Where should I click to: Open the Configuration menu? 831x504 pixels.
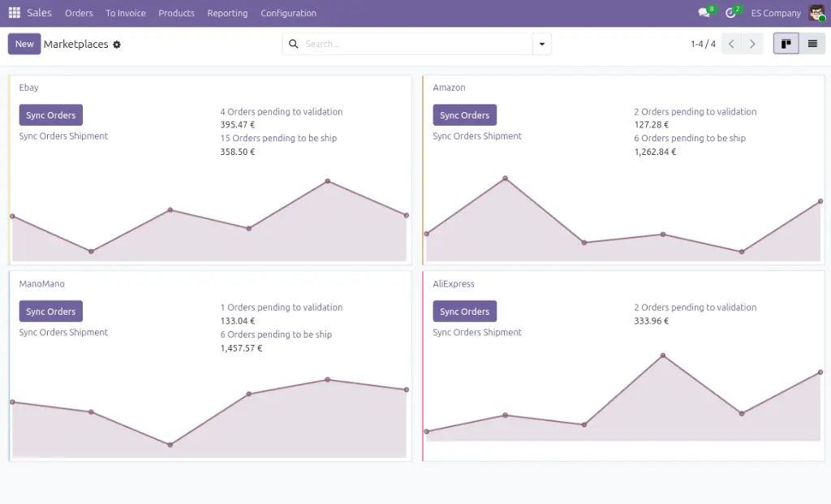[x=288, y=13]
